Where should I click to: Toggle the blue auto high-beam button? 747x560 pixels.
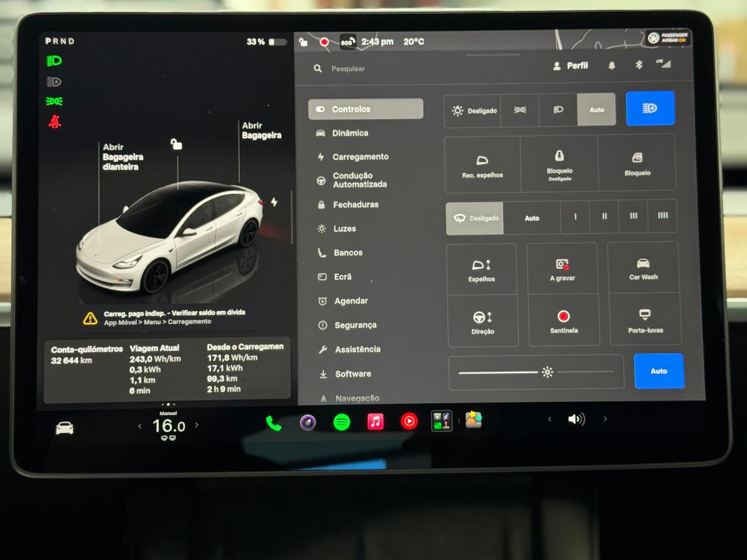[x=650, y=108]
